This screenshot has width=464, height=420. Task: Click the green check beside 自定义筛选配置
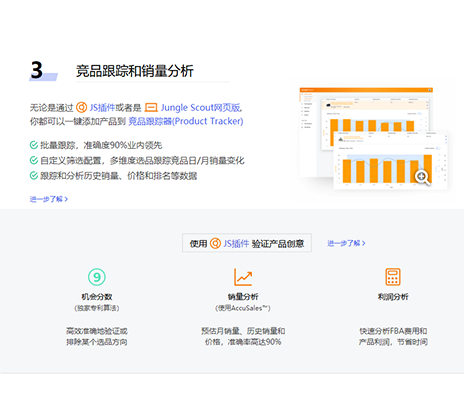(x=34, y=160)
